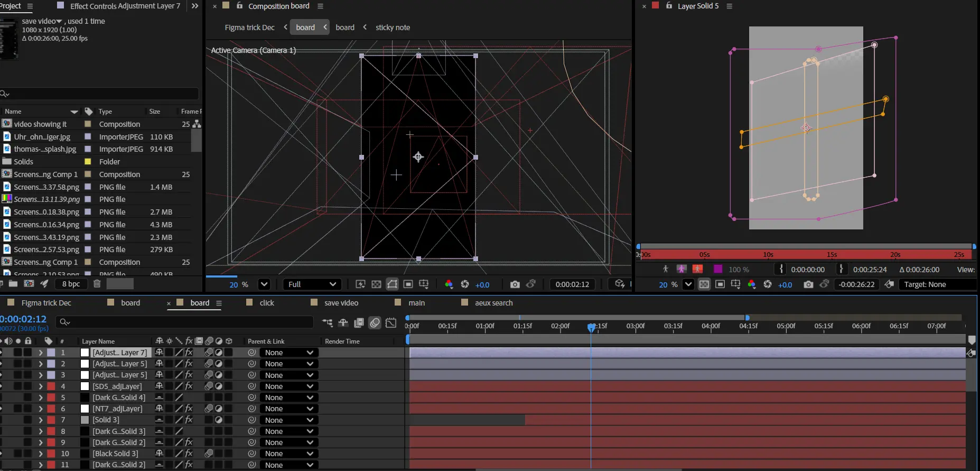The width and height of the screenshot is (980, 471).
Task: Switch to the aeux search timeline tab
Action: [x=493, y=303]
